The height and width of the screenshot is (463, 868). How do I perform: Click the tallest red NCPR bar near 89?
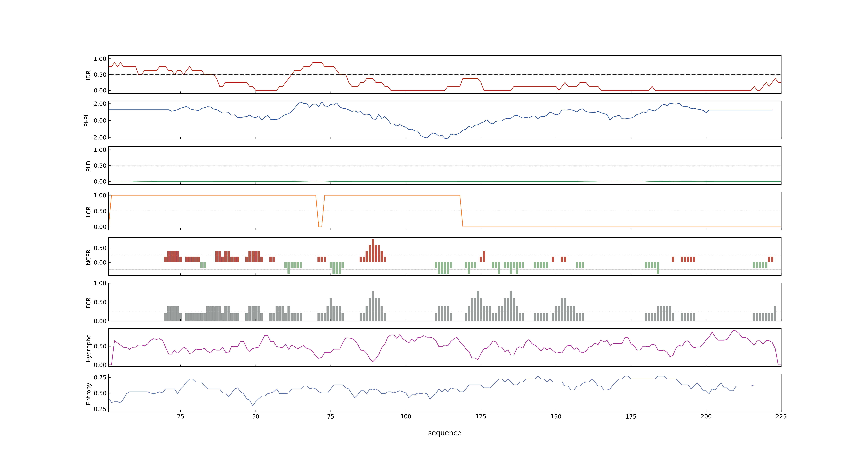373,251
